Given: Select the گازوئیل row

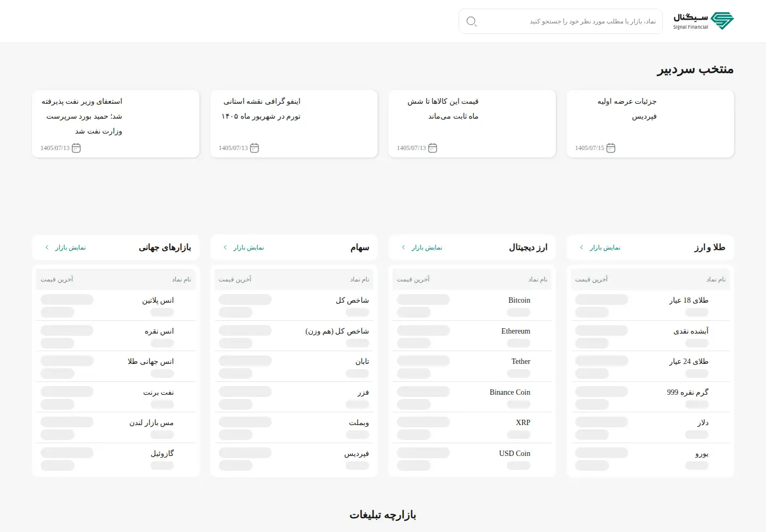Looking at the screenshot, I should point(115,459).
